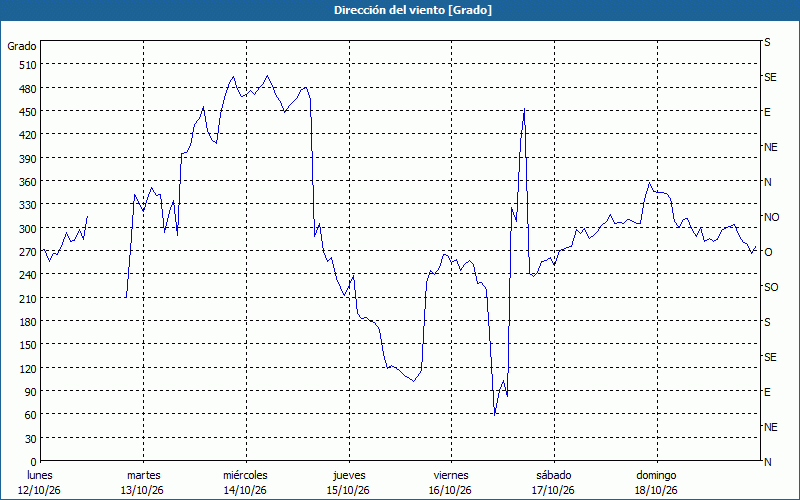Click the wind peak on Friday evening

(524, 109)
